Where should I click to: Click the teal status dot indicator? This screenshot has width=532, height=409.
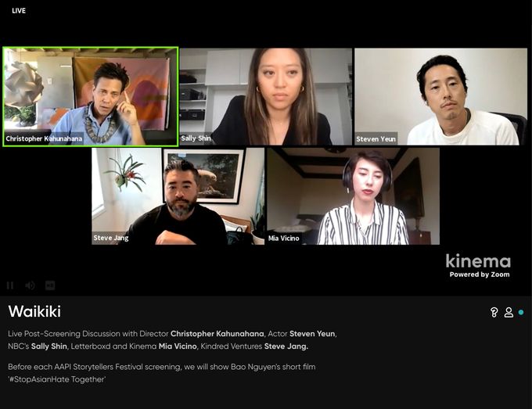521,312
